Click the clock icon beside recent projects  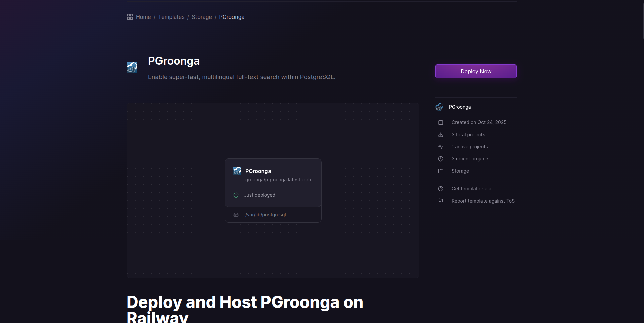pos(441,159)
